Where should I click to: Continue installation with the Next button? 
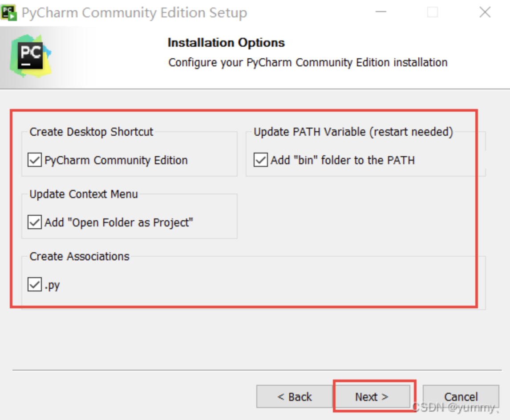click(x=372, y=396)
